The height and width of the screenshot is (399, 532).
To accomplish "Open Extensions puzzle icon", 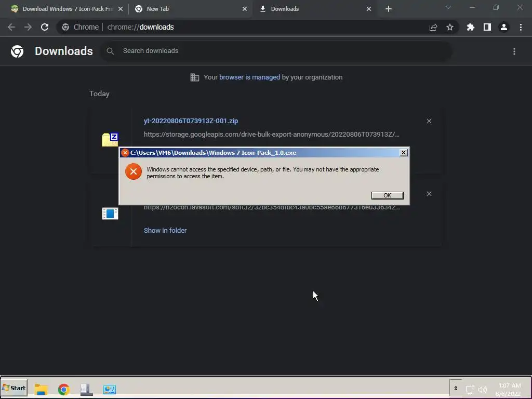I will pos(470,27).
